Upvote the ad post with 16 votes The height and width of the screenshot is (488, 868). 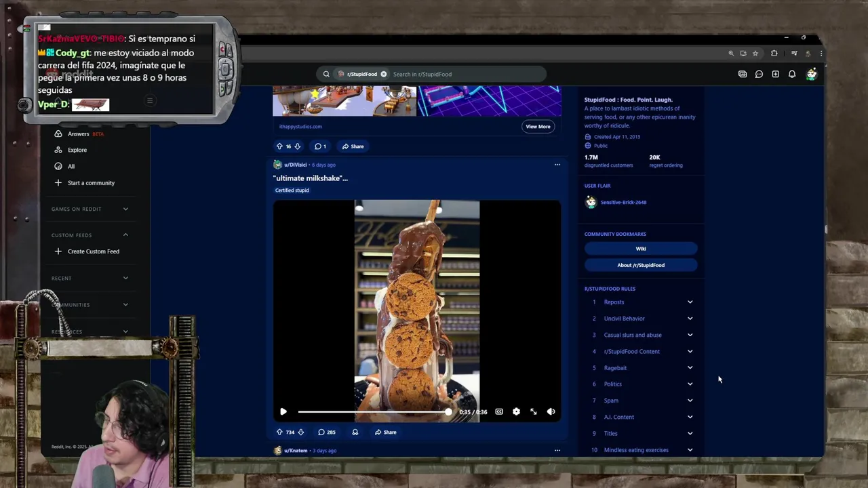[279, 146]
